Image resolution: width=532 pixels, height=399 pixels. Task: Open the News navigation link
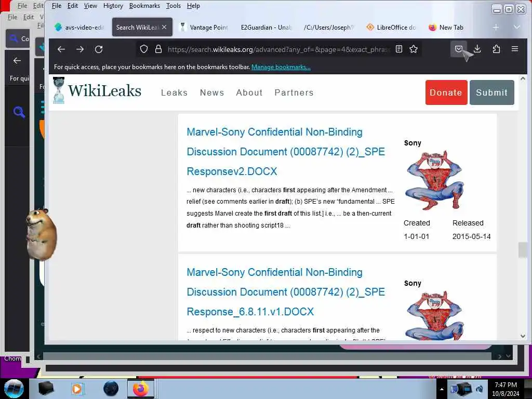[x=212, y=92]
